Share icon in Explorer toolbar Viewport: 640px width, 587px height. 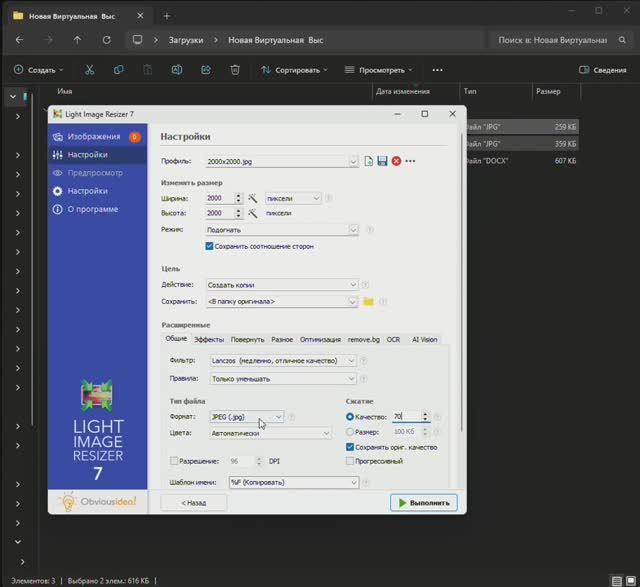click(206, 70)
